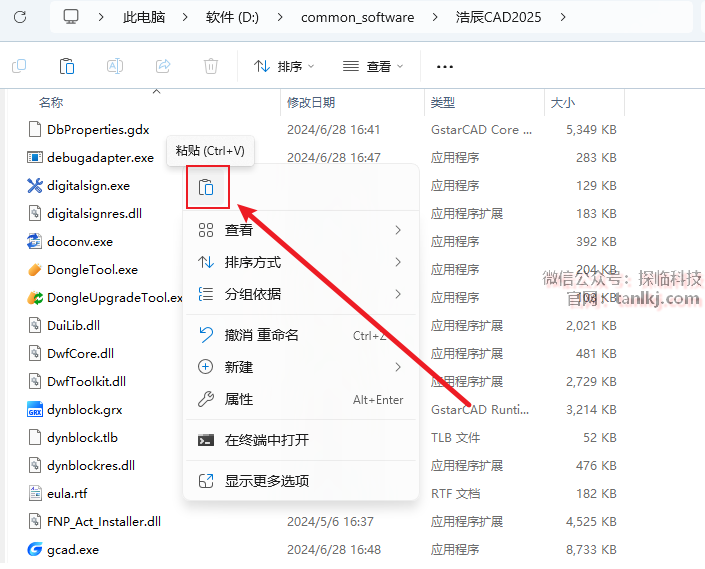The image size is (705, 569).
Task: Click the Delete trash icon in toolbar
Action: point(210,67)
